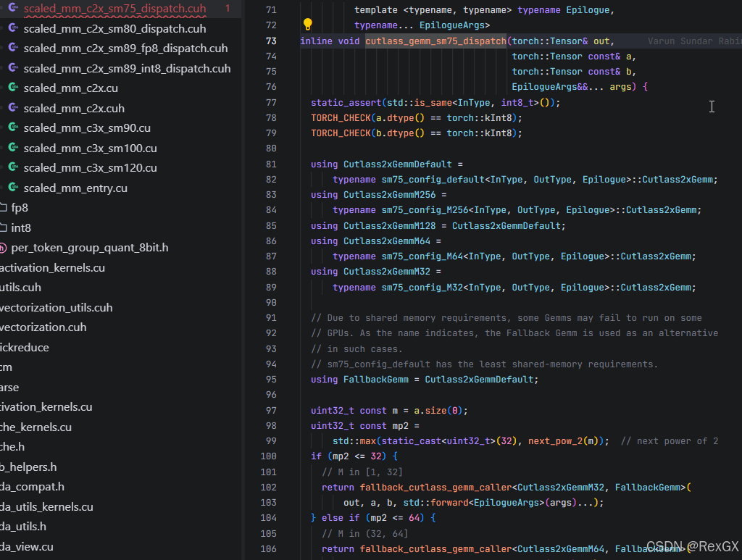Click the error count badge on sm75 dispatch file

pos(228,8)
